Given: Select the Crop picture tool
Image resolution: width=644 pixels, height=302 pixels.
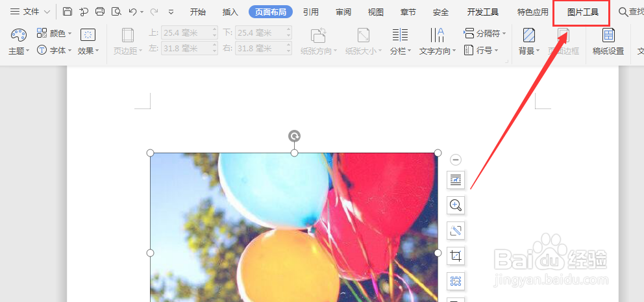Looking at the screenshot, I should [x=456, y=256].
